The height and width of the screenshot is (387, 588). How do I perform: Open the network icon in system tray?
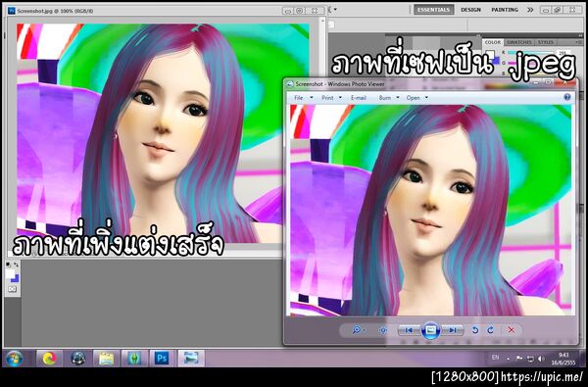530,359
